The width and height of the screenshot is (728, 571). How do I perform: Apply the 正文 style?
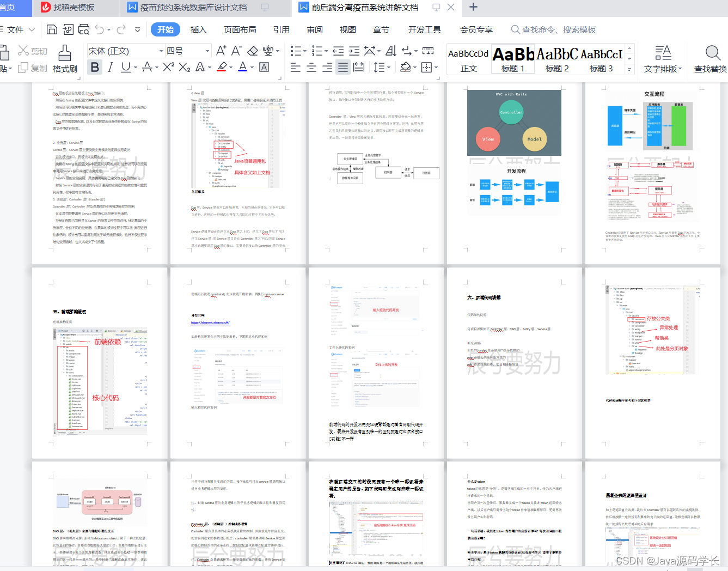pyautogui.click(x=468, y=59)
